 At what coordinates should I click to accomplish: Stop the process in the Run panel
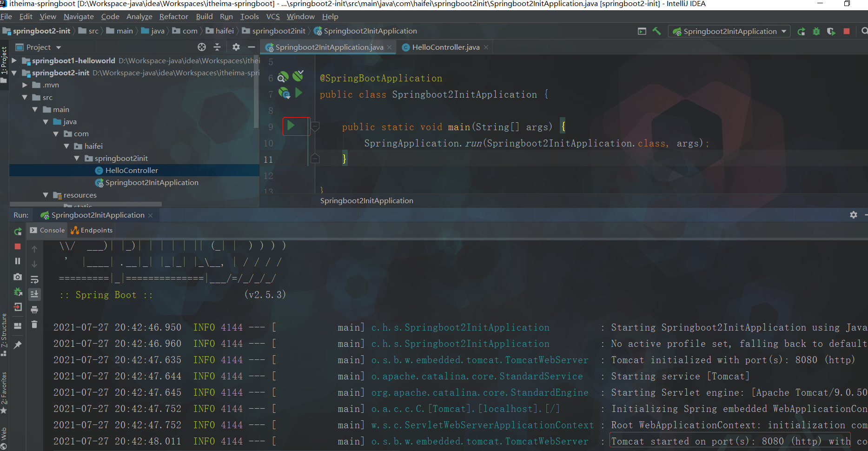tap(18, 246)
